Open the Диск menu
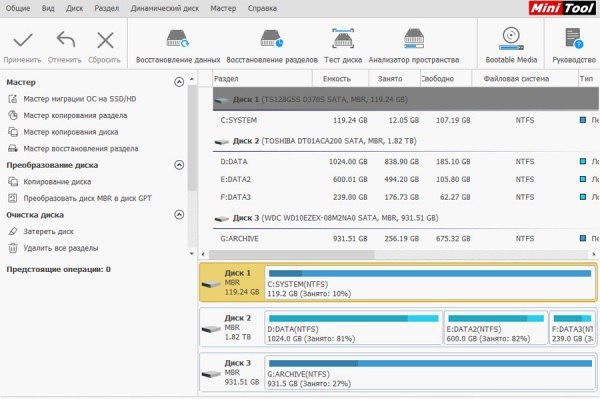The width and height of the screenshot is (600, 399). pyautogui.click(x=74, y=8)
